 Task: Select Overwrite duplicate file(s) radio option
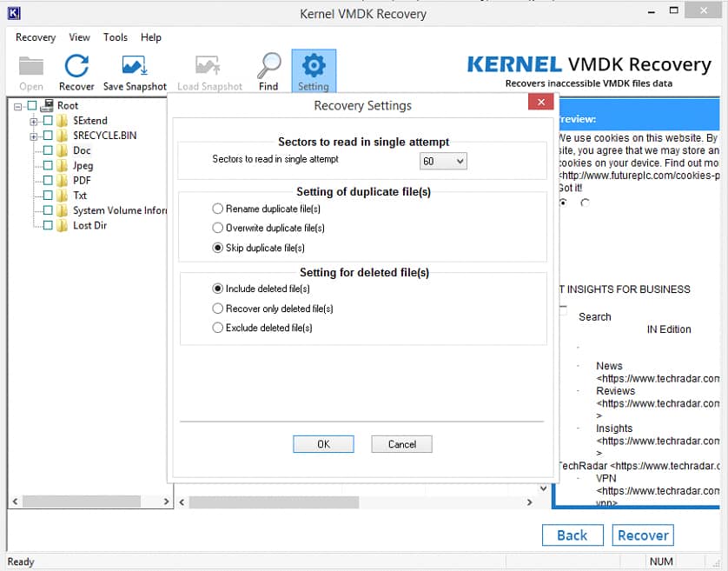tap(217, 228)
